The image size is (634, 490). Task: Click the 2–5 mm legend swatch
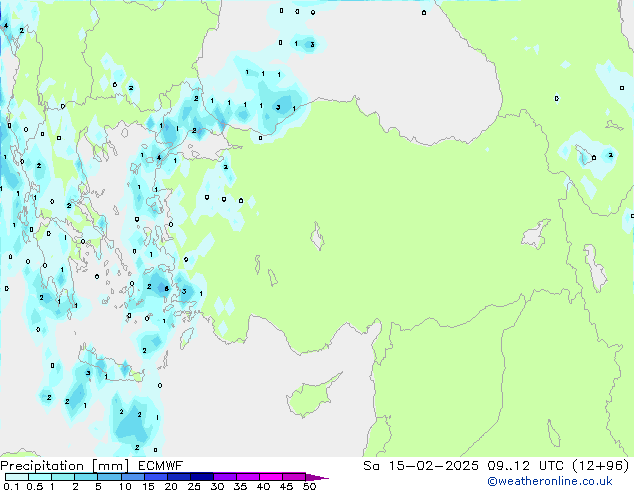click(86, 477)
